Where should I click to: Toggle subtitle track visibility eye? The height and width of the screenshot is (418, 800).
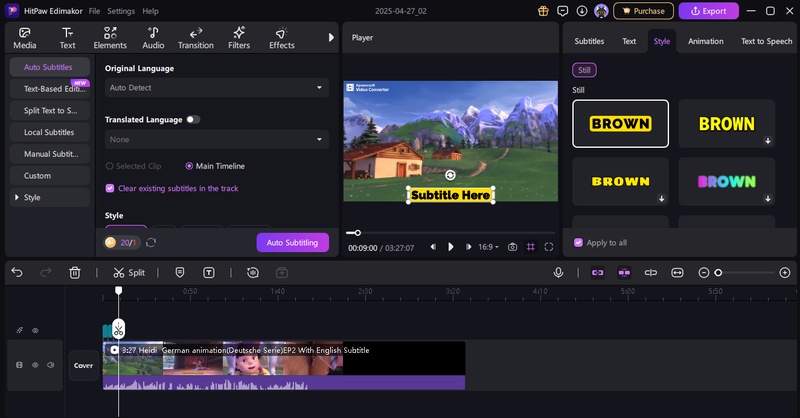tap(35, 330)
